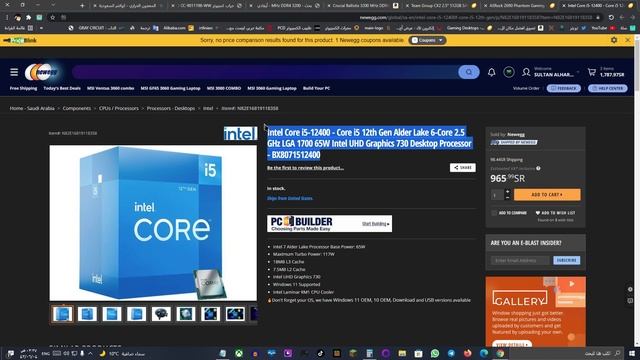Open the Feedback button
The width and height of the screenshot is (640, 360).
tap(564, 88)
